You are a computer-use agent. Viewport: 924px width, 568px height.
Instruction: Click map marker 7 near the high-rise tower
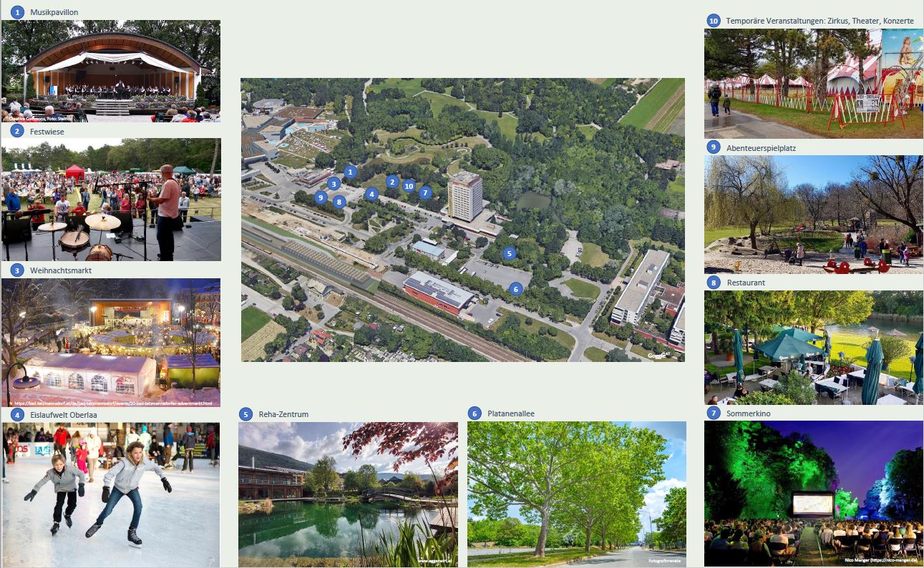point(425,192)
